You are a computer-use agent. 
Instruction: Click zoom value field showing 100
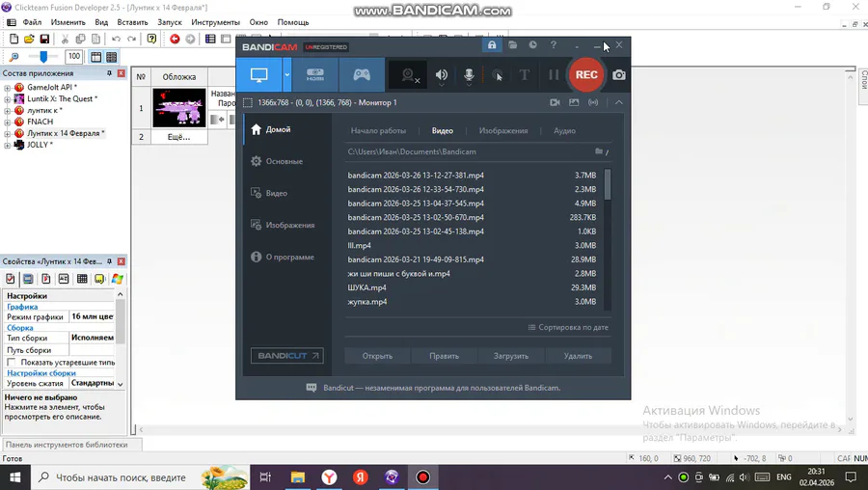73,56
